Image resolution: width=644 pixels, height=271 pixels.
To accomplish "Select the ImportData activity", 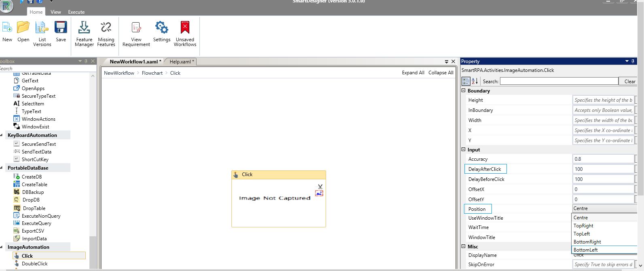I will pos(34,239).
